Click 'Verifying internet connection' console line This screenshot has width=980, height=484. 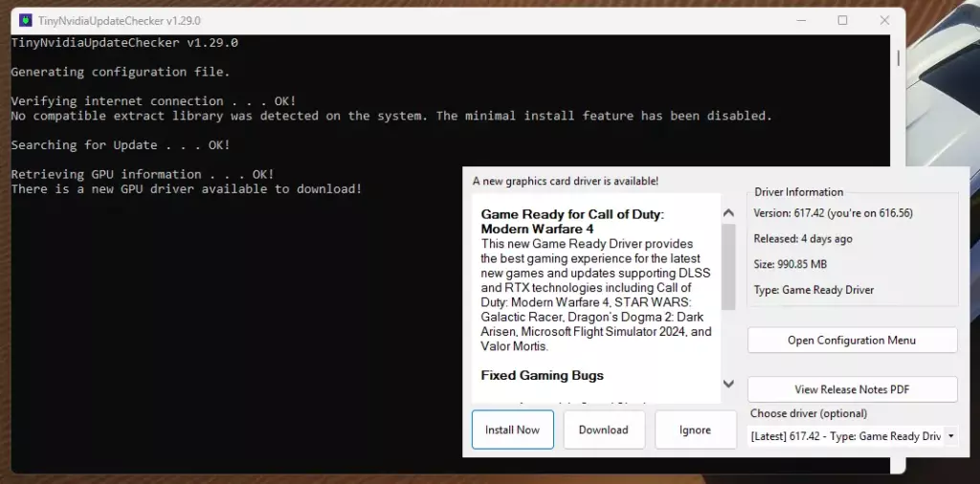[x=154, y=101]
